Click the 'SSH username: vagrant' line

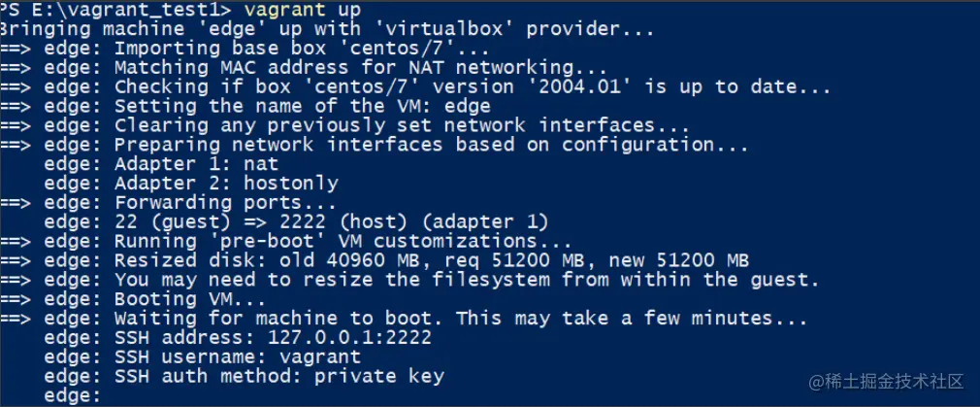coord(237,356)
